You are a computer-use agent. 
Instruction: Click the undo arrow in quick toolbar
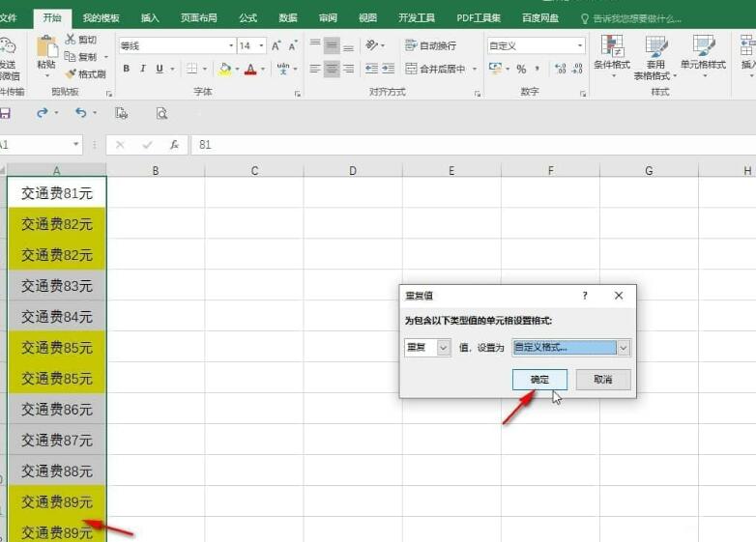(x=80, y=113)
